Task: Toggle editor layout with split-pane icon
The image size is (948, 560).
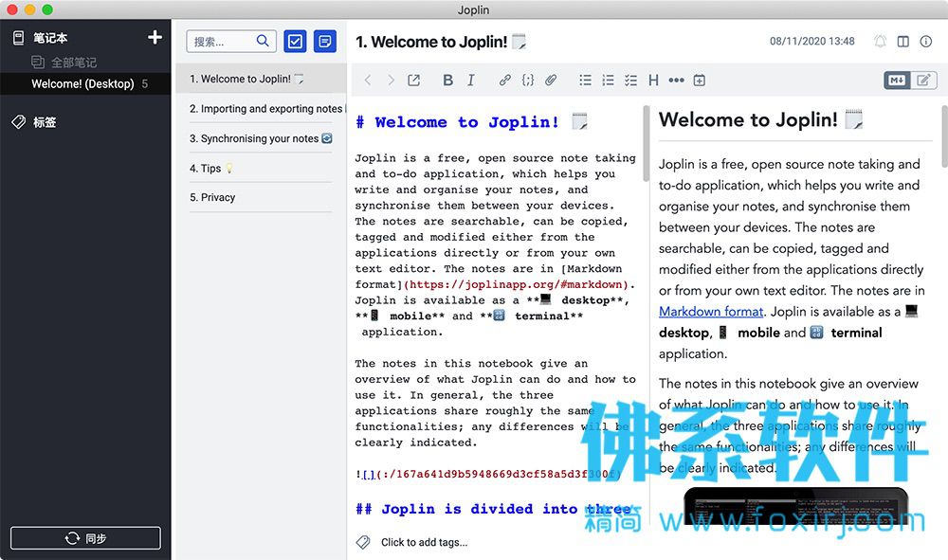Action: point(903,41)
